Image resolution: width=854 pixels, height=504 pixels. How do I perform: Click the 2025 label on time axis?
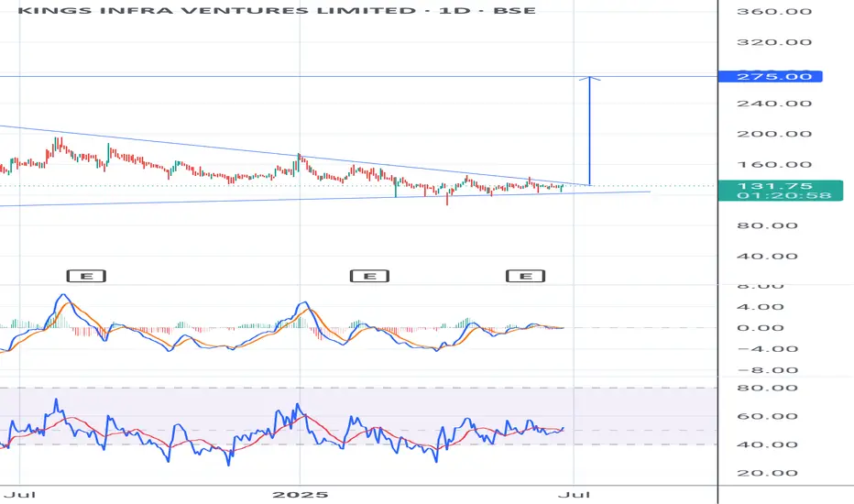coord(301,495)
